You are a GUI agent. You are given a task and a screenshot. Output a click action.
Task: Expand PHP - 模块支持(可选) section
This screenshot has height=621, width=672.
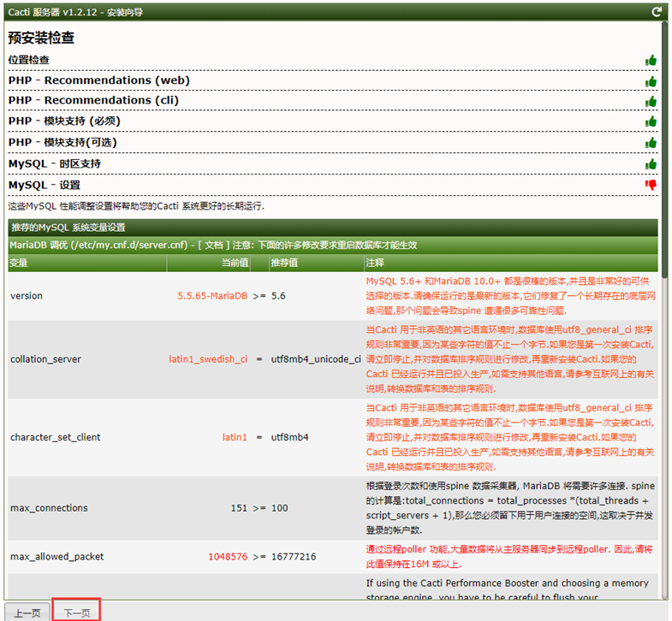click(x=62, y=142)
